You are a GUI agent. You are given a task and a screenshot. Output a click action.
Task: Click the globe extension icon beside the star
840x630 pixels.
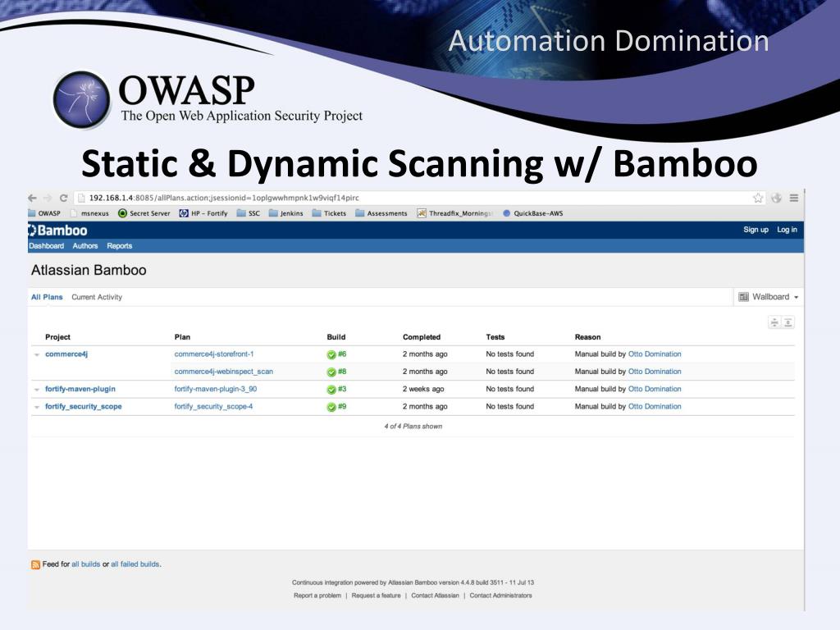point(776,199)
